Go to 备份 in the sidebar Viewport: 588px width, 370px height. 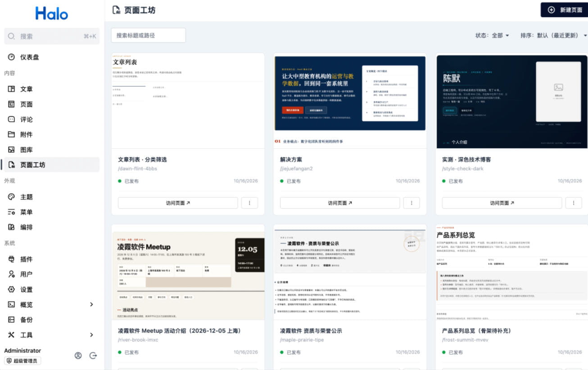(x=52, y=320)
